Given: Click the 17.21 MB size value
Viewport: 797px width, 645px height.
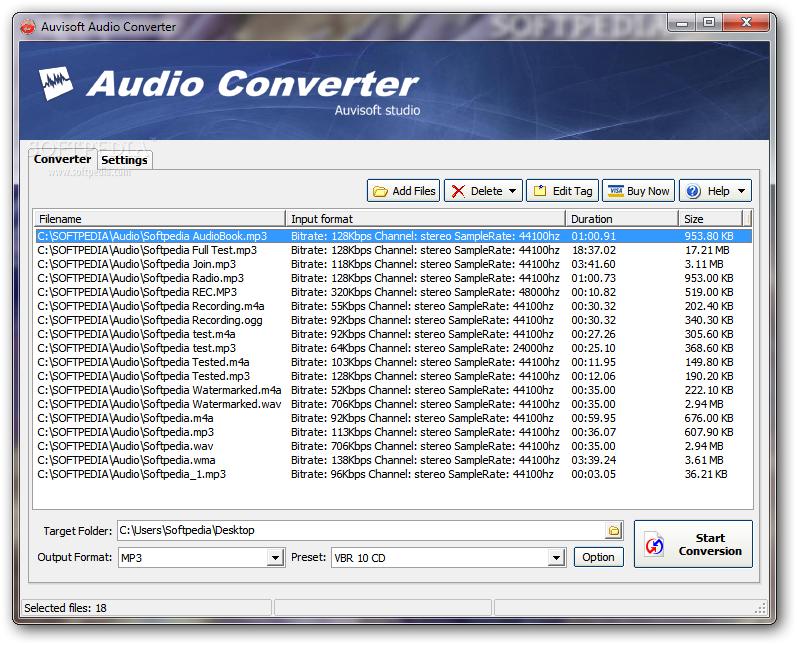Looking at the screenshot, I should 707,250.
